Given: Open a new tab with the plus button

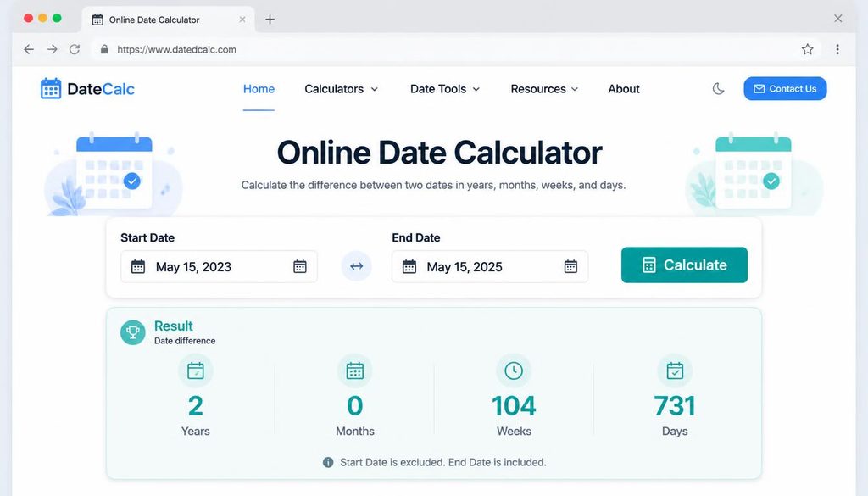Looking at the screenshot, I should (270, 20).
